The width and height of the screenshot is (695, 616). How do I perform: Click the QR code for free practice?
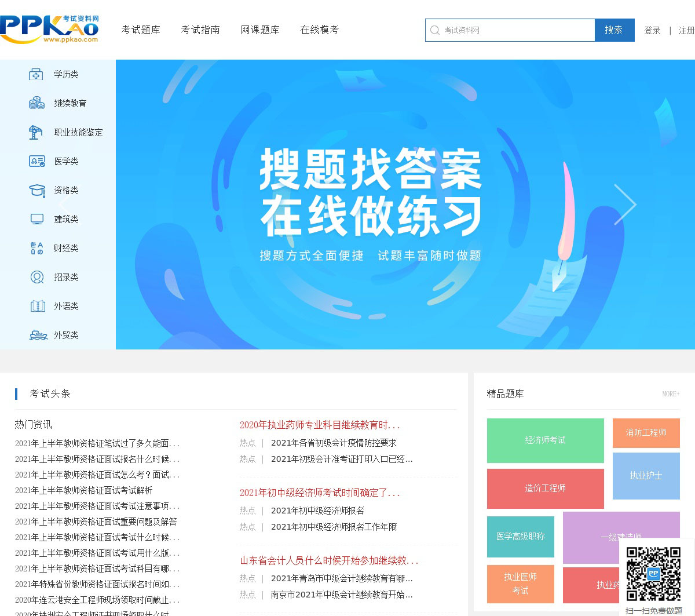tap(653, 573)
